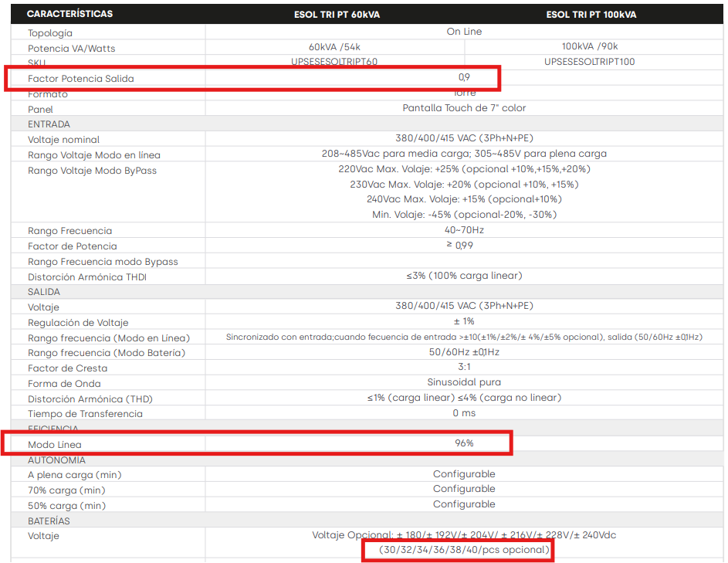This screenshot has height=563, width=728.
Task: Select the "0,9" output power factor value
Action: point(464,77)
